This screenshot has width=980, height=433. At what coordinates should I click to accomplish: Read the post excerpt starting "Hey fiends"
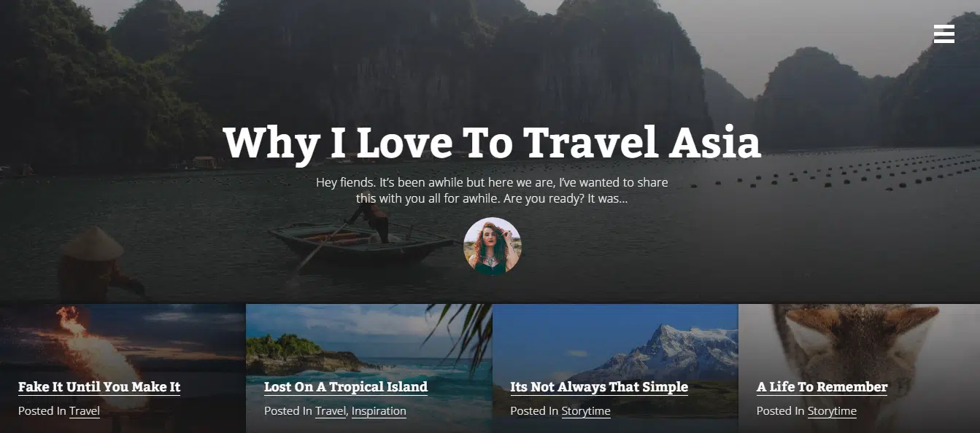point(492,190)
